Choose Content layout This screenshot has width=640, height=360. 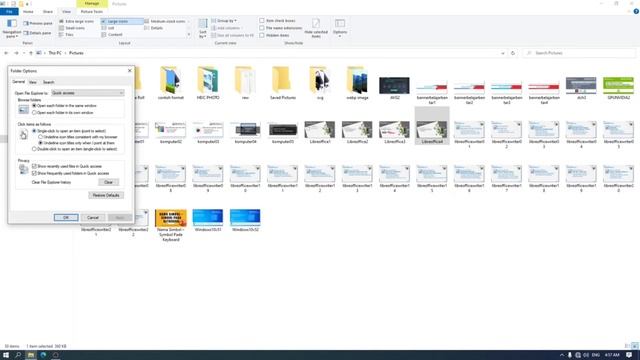tap(112, 35)
